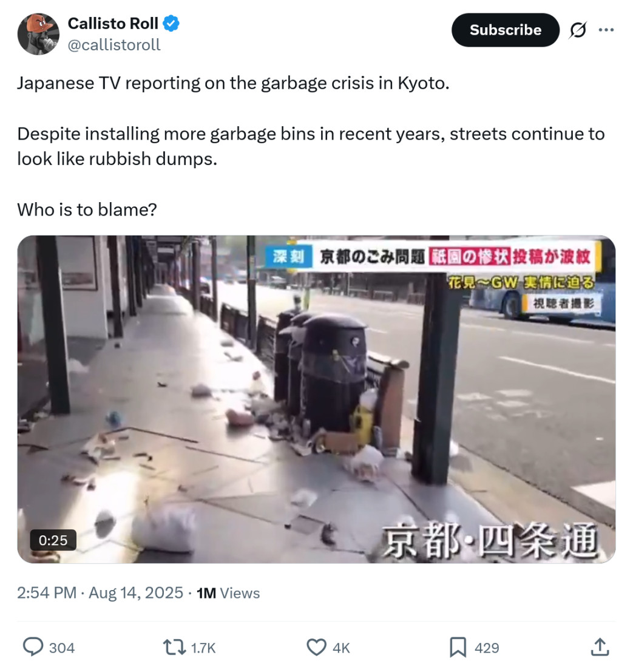Click the reply speech bubble icon
Screen dimensions: 633x672
tap(33, 647)
